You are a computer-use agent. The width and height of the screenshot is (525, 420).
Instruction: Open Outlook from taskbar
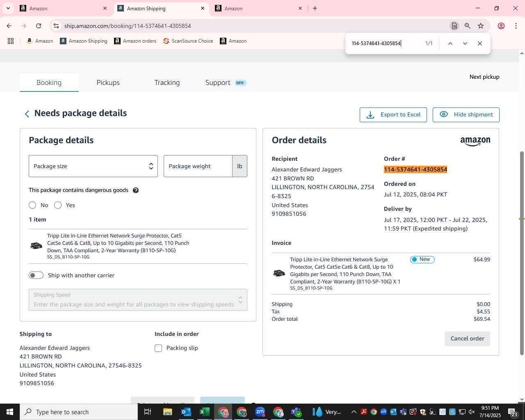point(186,412)
